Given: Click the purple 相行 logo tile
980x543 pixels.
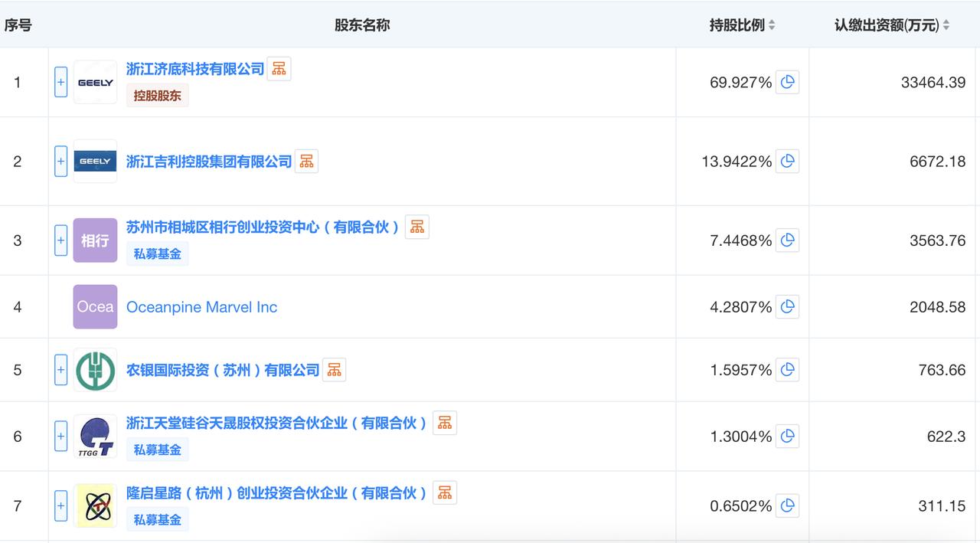Looking at the screenshot, I should (x=95, y=240).
